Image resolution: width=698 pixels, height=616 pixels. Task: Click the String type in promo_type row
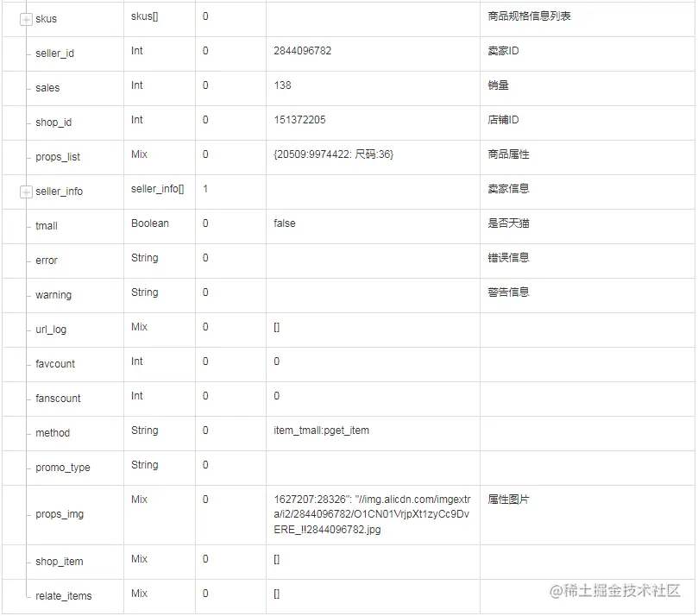point(145,465)
